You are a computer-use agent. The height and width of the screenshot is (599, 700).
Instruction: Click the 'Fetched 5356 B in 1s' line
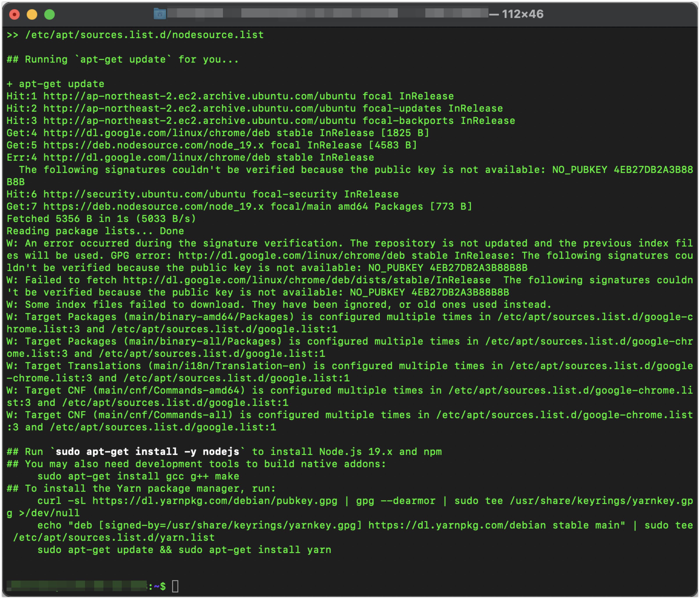click(x=101, y=219)
